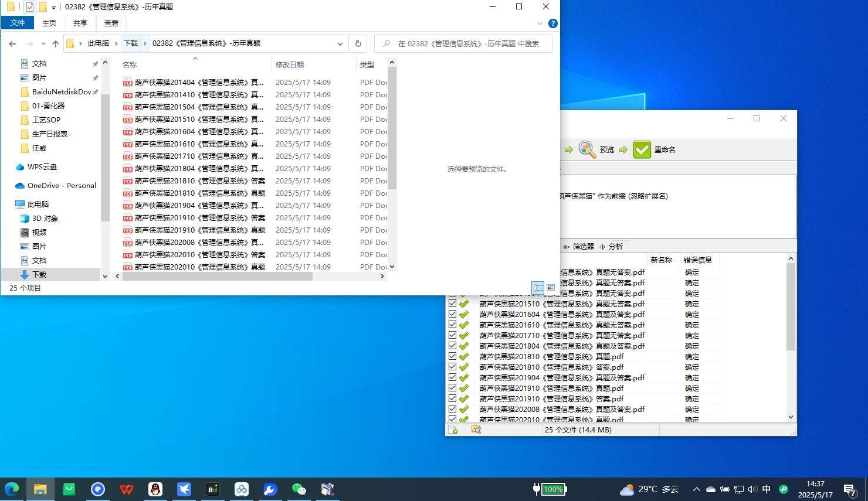Image resolution: width=868 pixels, height=501 pixels.
Task: Click the Explorer forward navigation arrow
Action: pos(29,43)
